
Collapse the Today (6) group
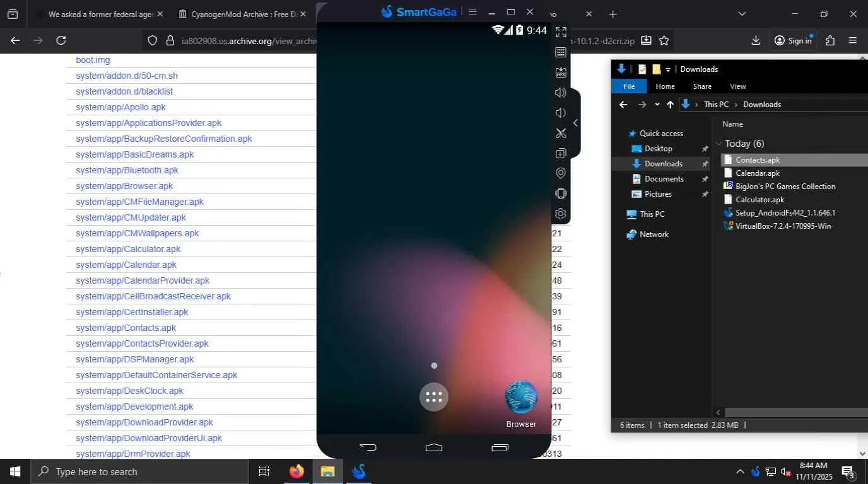click(x=719, y=144)
